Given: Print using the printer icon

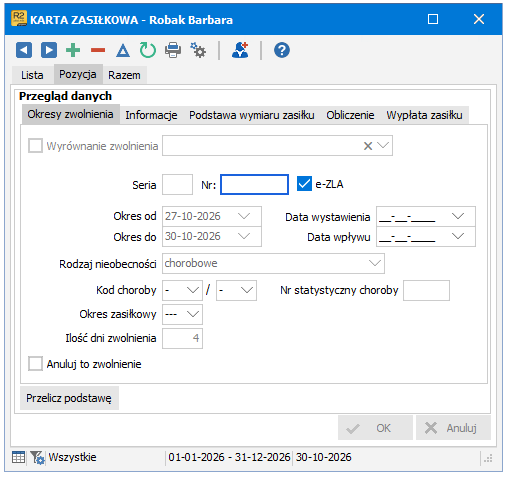Looking at the screenshot, I should click(x=173, y=50).
